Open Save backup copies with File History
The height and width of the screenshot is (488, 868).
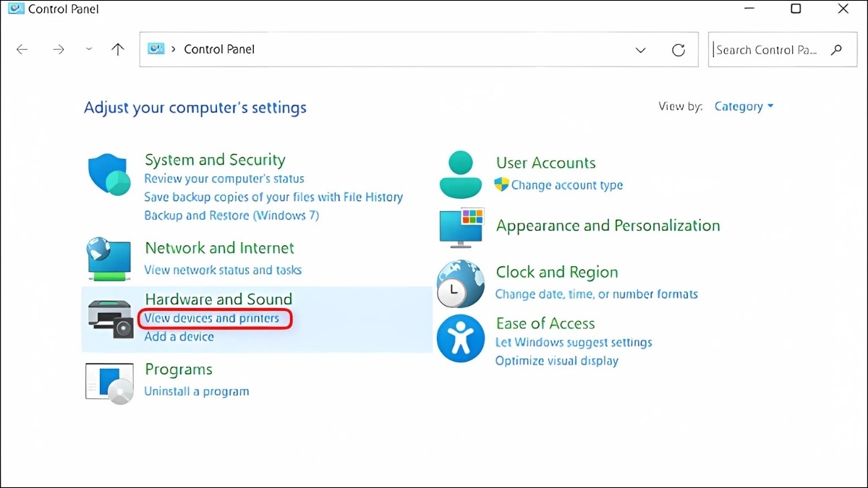(x=273, y=197)
